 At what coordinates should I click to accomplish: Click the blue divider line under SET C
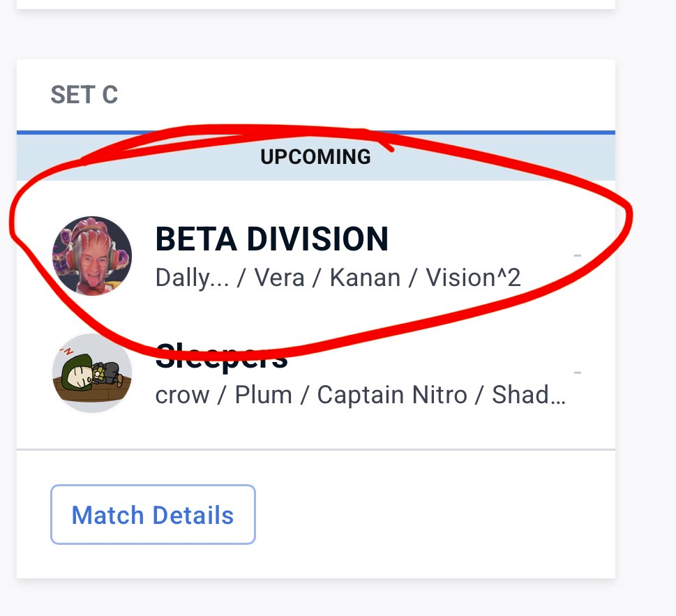click(x=315, y=132)
